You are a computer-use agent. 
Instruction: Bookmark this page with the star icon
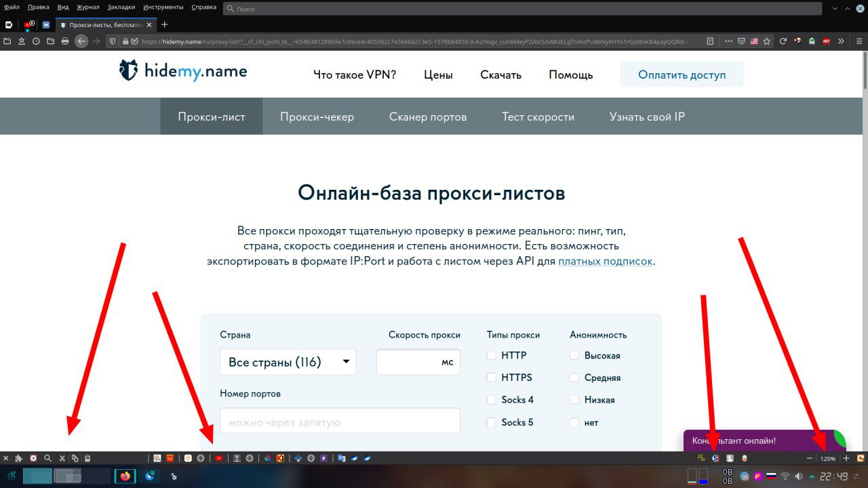click(x=767, y=41)
